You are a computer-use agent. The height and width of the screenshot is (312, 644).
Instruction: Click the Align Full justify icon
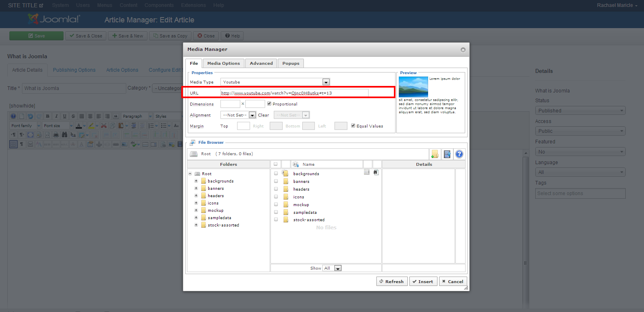[81, 116]
